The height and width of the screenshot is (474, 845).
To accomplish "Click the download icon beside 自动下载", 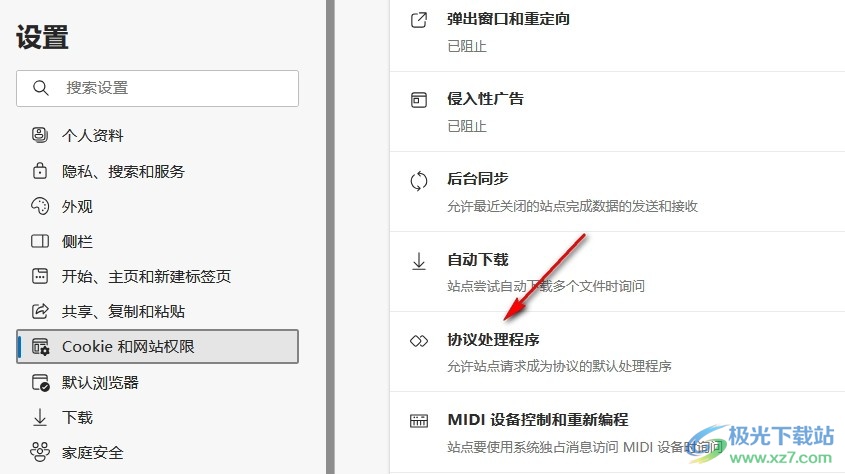I will [419, 261].
